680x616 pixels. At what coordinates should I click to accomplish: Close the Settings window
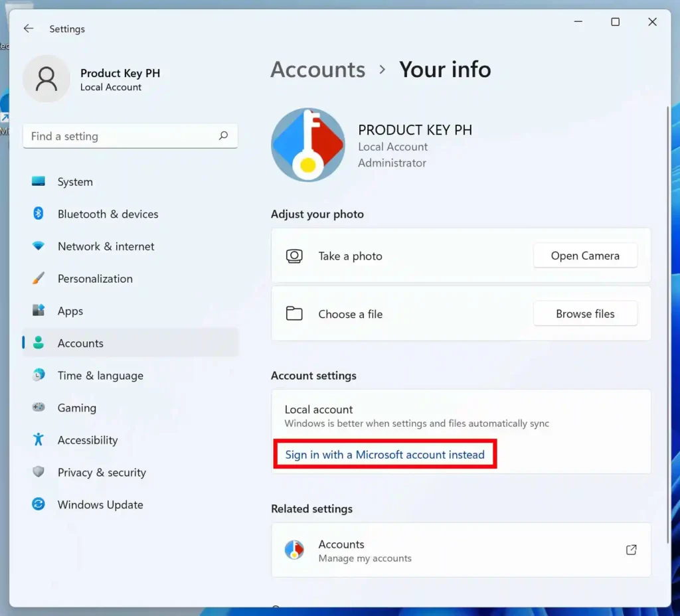(652, 22)
